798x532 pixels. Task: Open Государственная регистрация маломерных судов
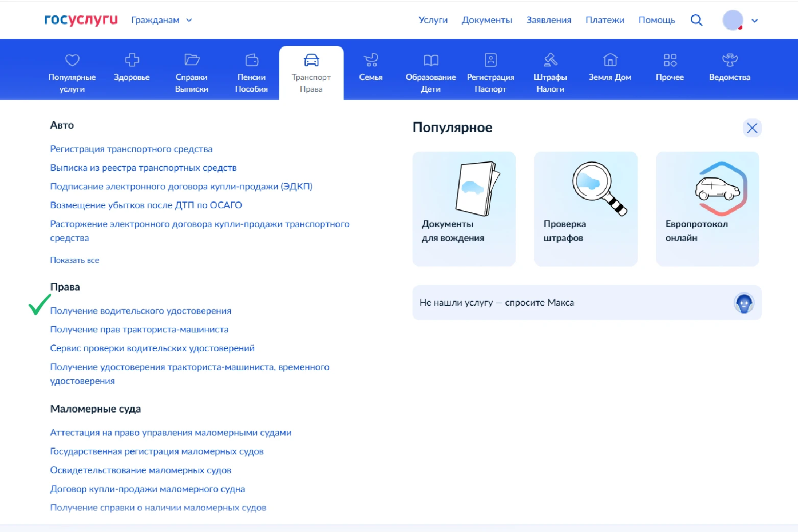tap(157, 451)
